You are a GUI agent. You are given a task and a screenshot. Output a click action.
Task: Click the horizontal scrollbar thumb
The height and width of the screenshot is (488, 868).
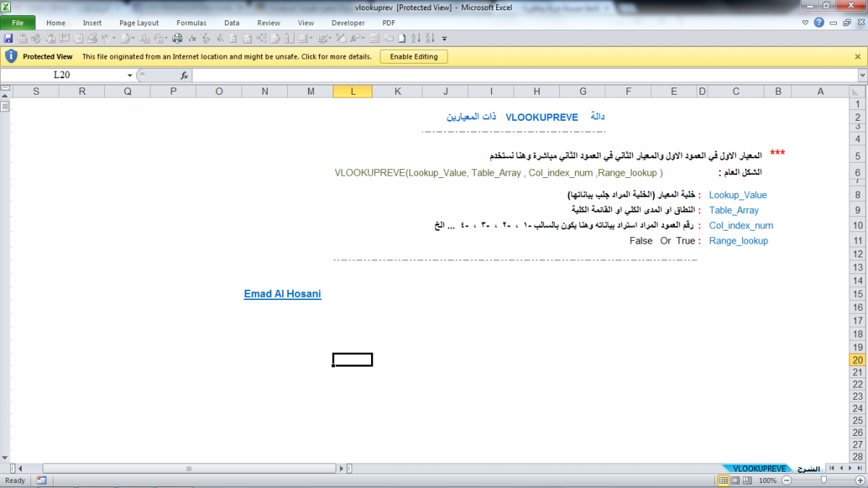point(191,468)
